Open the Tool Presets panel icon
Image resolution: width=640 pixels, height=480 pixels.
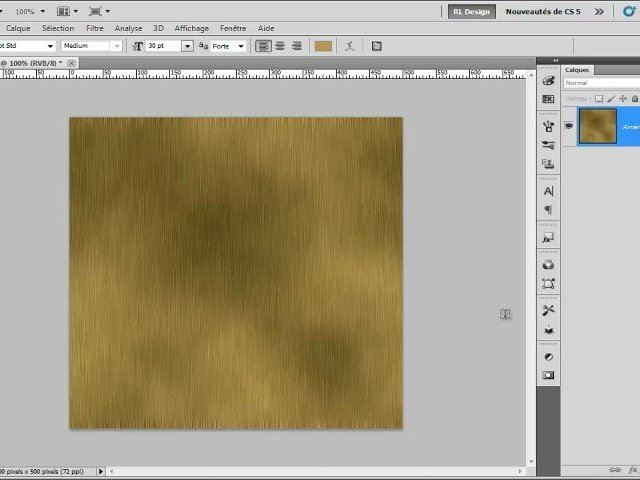(548, 311)
